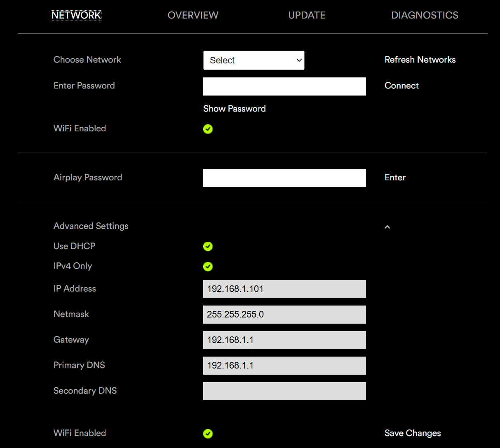
Task: Switch to the Overview tab
Action: [193, 15]
